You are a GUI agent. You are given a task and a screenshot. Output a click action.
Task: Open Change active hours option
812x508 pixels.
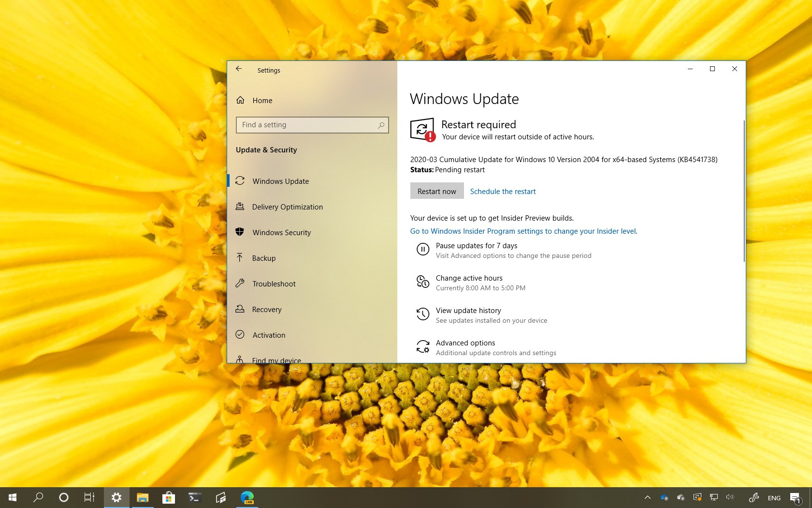(x=469, y=278)
